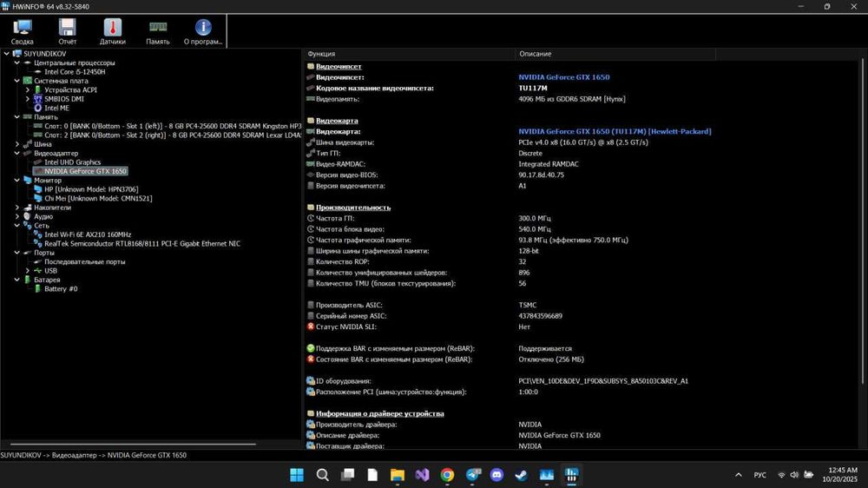Expand the Шина tree node
Viewport: 868px width, 488px height.
coord(17,144)
